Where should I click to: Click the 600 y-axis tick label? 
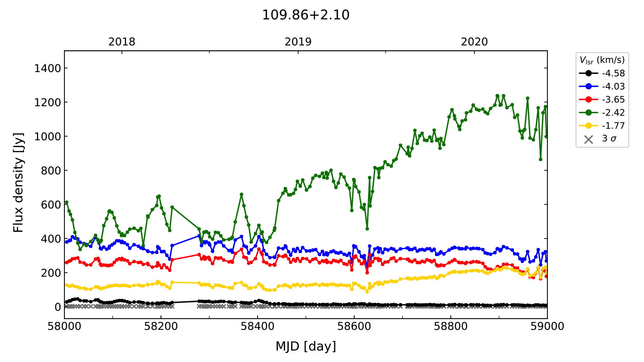pos(52,205)
